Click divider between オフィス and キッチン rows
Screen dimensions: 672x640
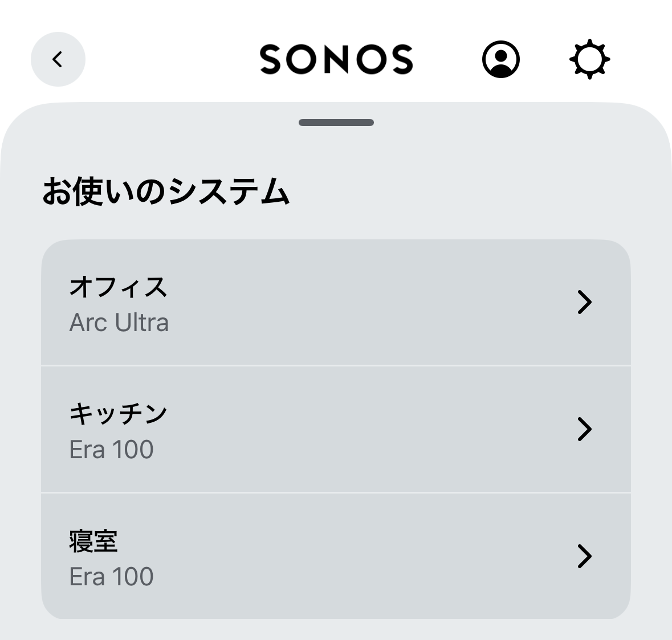point(336,365)
